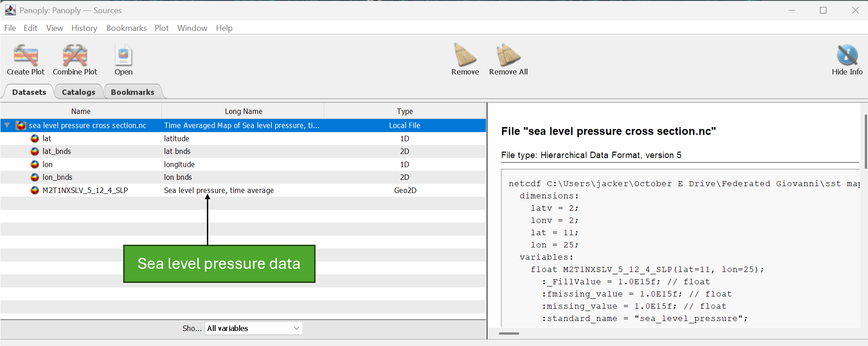
Task: Click the 'Local File' type cell
Action: click(405, 125)
